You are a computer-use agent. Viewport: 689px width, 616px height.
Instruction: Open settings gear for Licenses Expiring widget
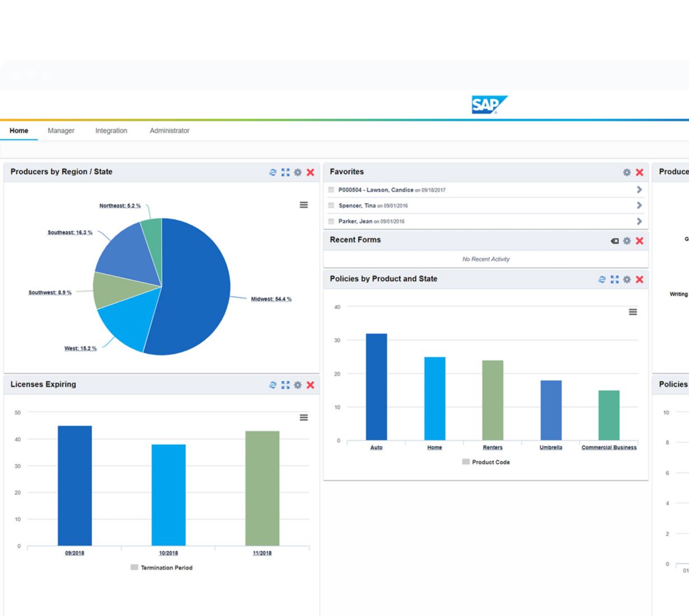[x=297, y=385]
